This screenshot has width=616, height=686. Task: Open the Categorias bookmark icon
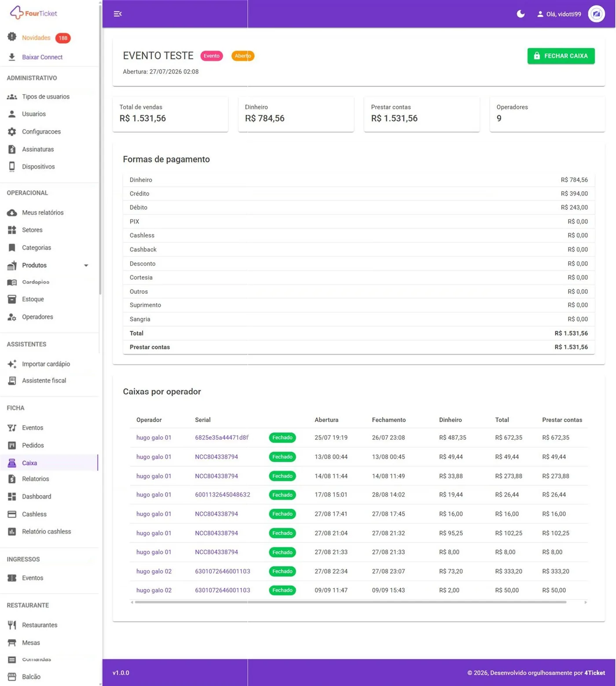12,248
